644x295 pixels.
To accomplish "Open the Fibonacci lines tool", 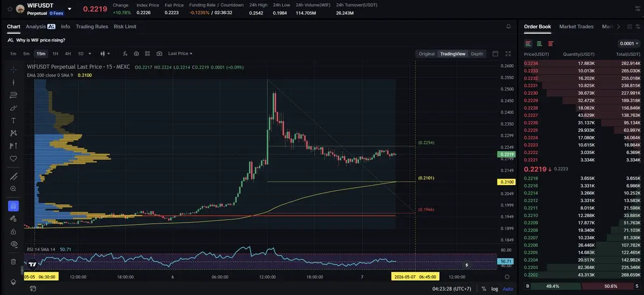I will pyautogui.click(x=13, y=95).
